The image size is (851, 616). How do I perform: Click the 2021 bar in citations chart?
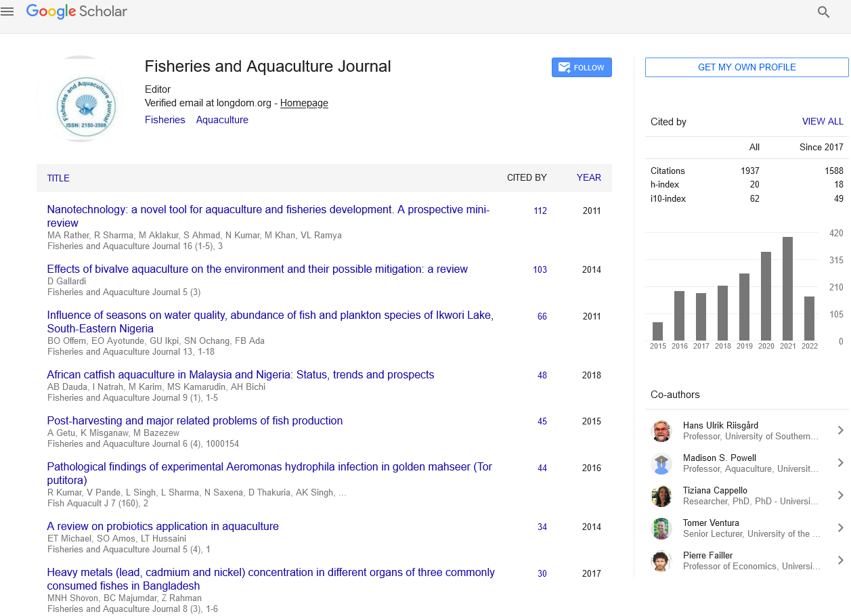[787, 288]
